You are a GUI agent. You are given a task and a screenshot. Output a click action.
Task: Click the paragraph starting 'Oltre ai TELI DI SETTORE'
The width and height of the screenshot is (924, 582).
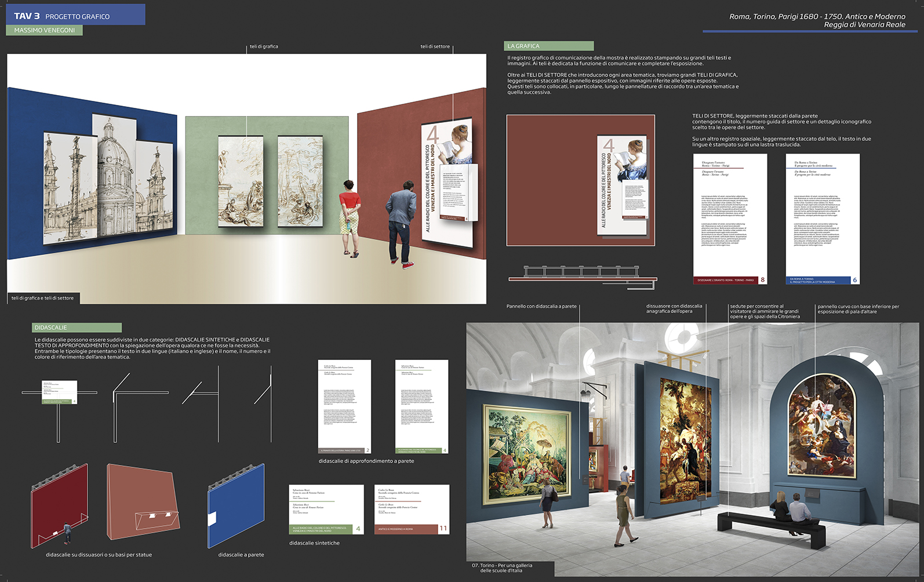click(x=623, y=83)
